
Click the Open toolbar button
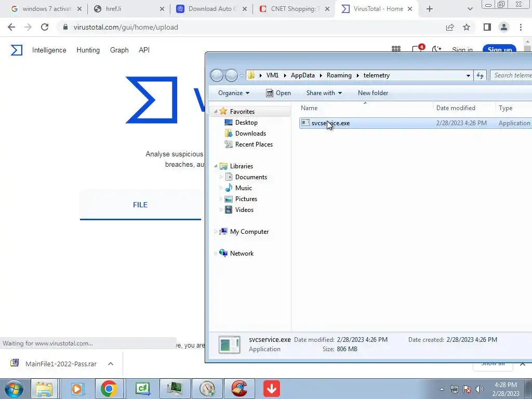click(x=278, y=93)
